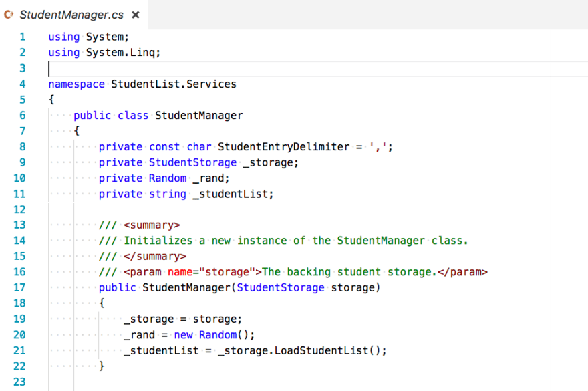This screenshot has width=588, height=391.
Task: Click line number 12 in the gutter
Action: pyautogui.click(x=19, y=209)
